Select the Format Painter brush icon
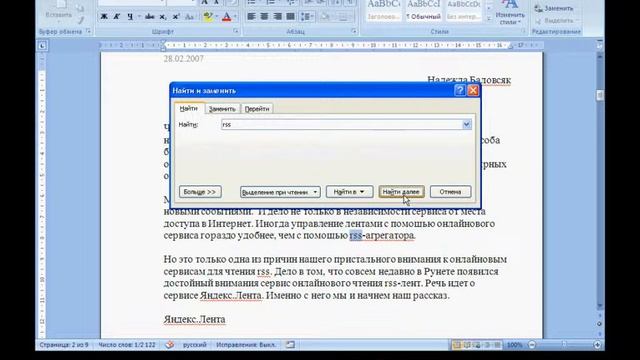The image size is (640, 360). point(80,20)
